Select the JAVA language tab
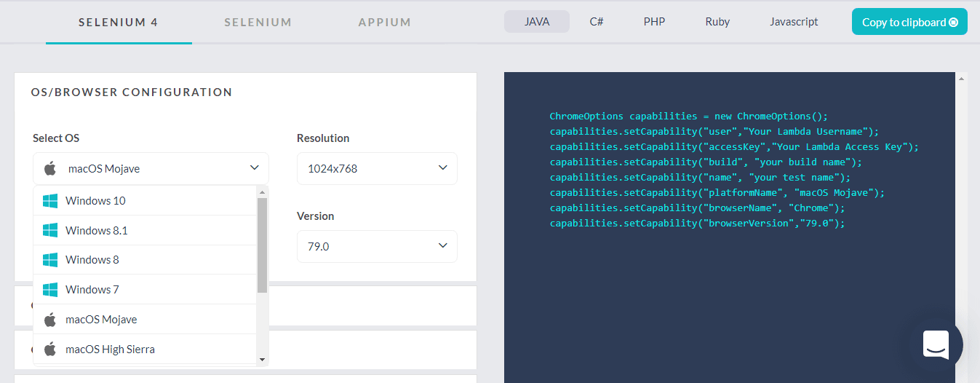 (537, 22)
